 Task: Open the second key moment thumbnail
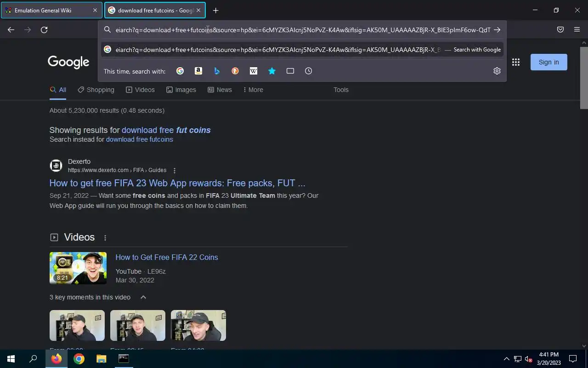pyautogui.click(x=138, y=326)
